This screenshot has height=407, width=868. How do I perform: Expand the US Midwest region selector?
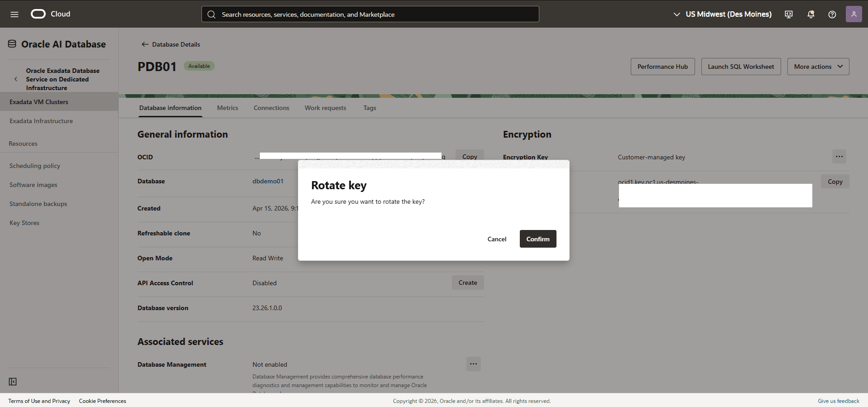(x=723, y=14)
